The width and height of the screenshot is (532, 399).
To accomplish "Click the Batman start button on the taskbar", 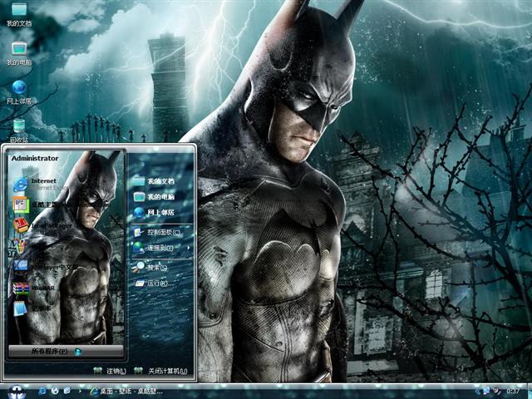I will pyautogui.click(x=17, y=392).
